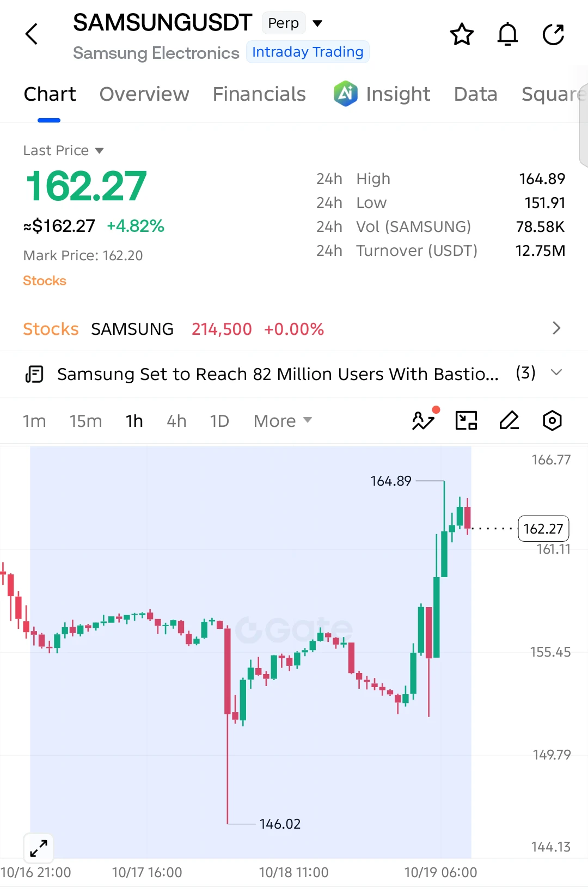
Task: Open price alerts with the bell icon
Action: coord(507,34)
